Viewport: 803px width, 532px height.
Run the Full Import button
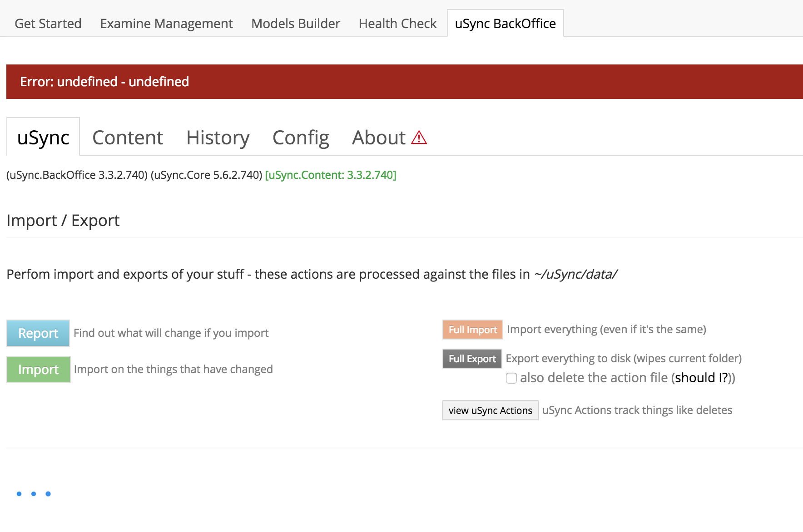pyautogui.click(x=472, y=330)
